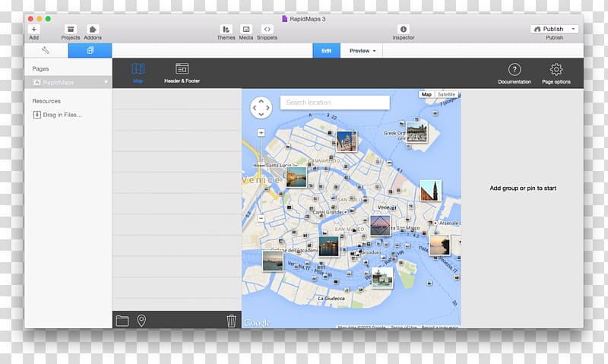Open the Media toolbar icon
Viewport: 608px width, 364px height.
click(x=245, y=29)
